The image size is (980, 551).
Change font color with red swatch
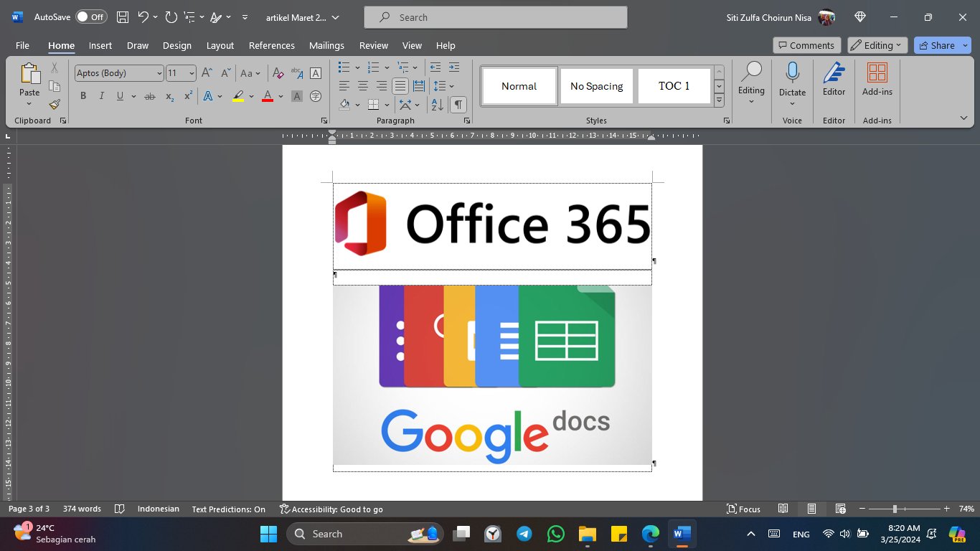267,95
